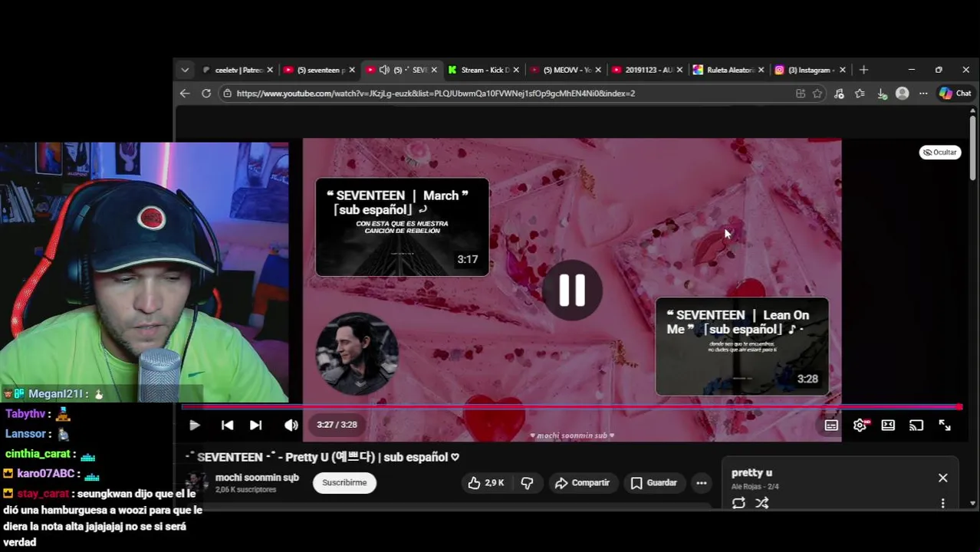The image size is (980, 552).
Task: Open browser favorites list icon
Action: [860, 93]
